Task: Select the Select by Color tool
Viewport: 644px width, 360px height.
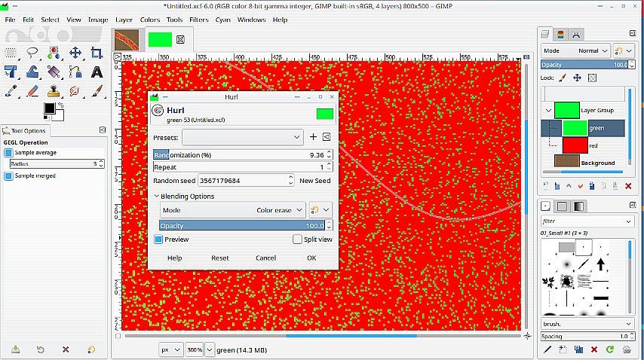Action: pyautogui.click(x=54, y=53)
